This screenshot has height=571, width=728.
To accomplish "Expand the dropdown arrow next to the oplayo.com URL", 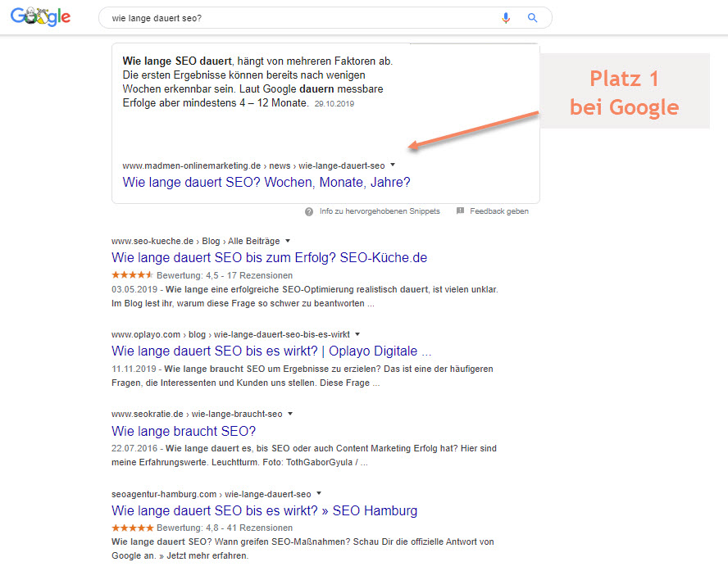I will 357,334.
